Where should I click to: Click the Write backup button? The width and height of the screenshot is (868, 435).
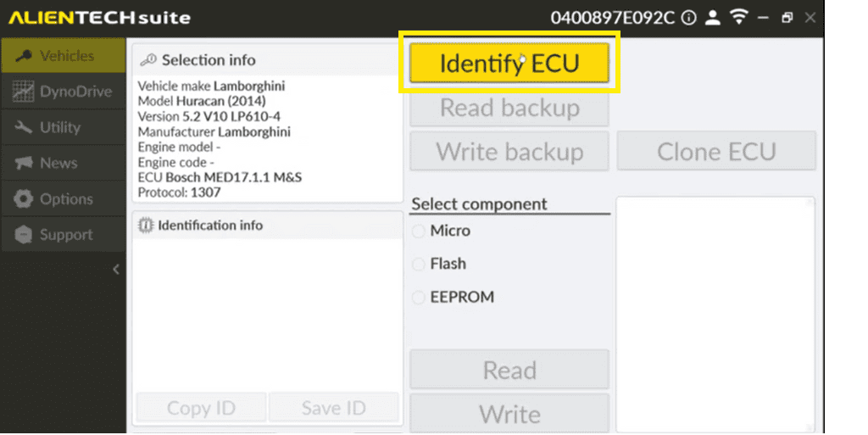(x=509, y=152)
